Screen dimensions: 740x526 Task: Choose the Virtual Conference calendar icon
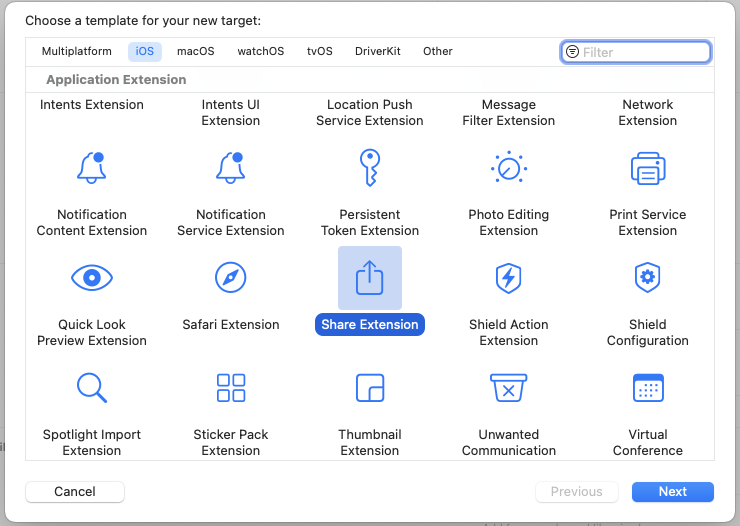pyautogui.click(x=648, y=388)
